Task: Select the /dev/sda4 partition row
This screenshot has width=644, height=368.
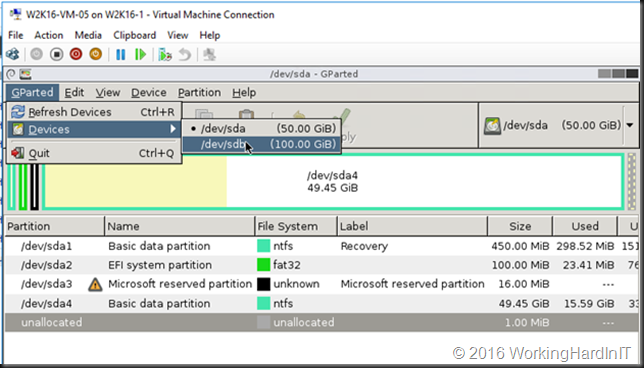Action: (322, 304)
